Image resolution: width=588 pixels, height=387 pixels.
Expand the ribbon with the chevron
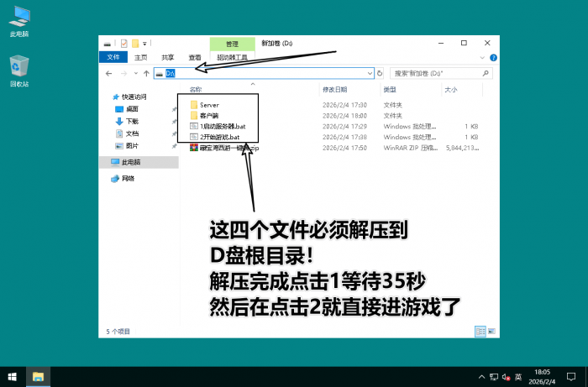point(482,58)
